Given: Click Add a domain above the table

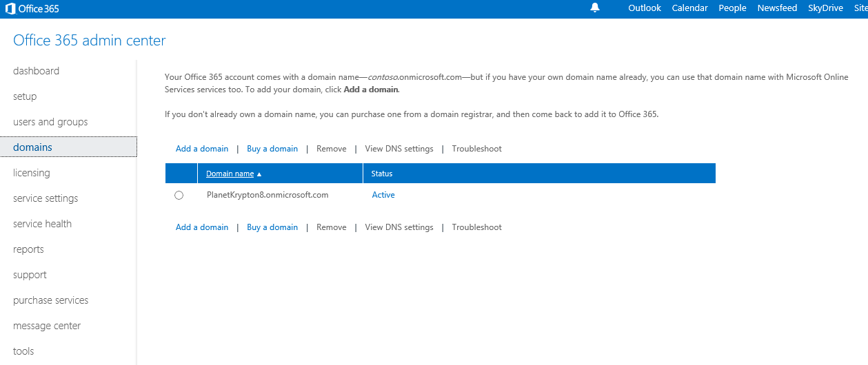Looking at the screenshot, I should (202, 149).
